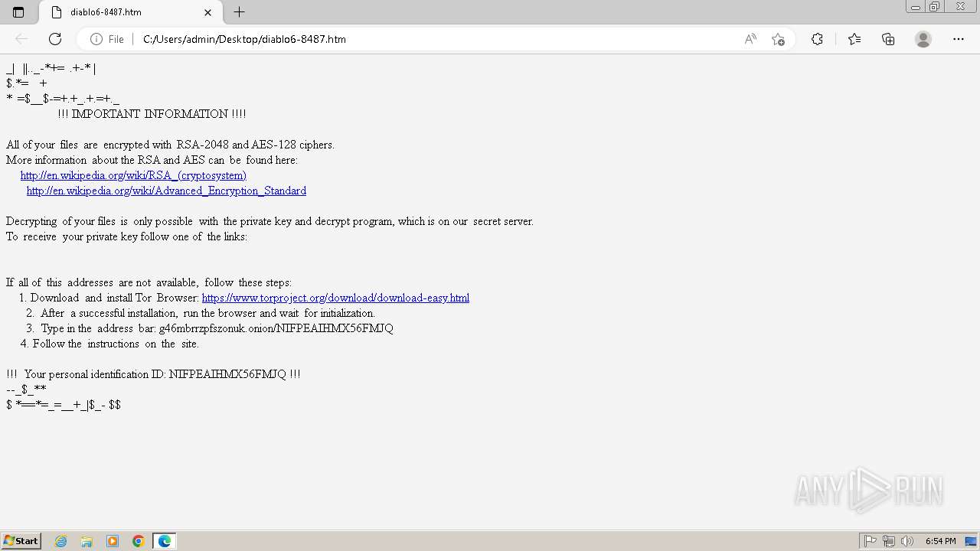
Task: Restore down the Edge window
Action: [935, 7]
